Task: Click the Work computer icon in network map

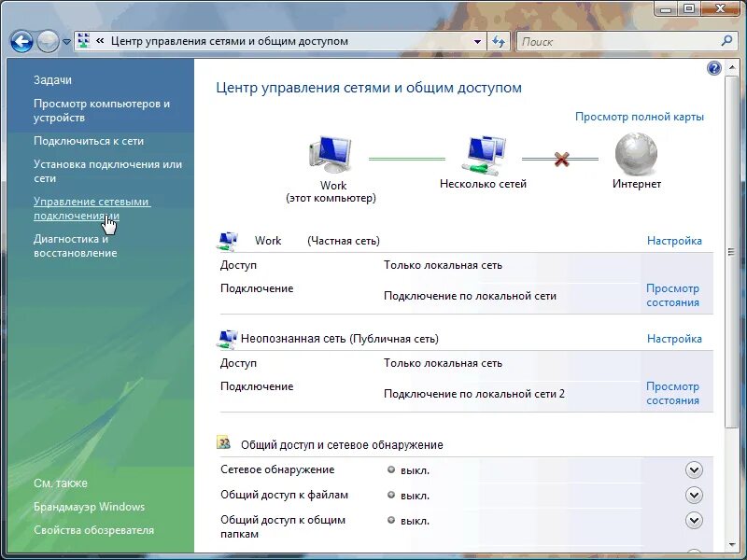Action: pyautogui.click(x=330, y=155)
